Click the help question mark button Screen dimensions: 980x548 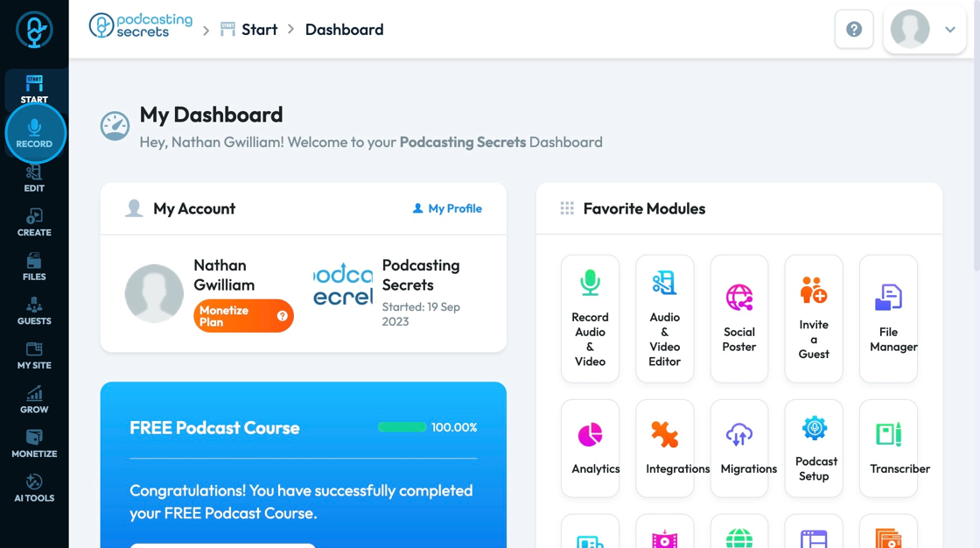coord(854,30)
